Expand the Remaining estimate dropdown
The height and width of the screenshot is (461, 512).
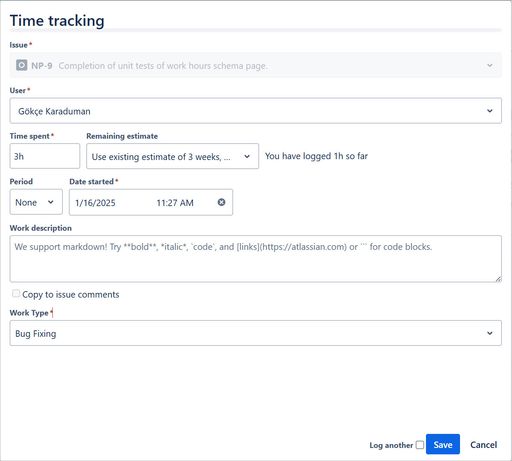172,156
